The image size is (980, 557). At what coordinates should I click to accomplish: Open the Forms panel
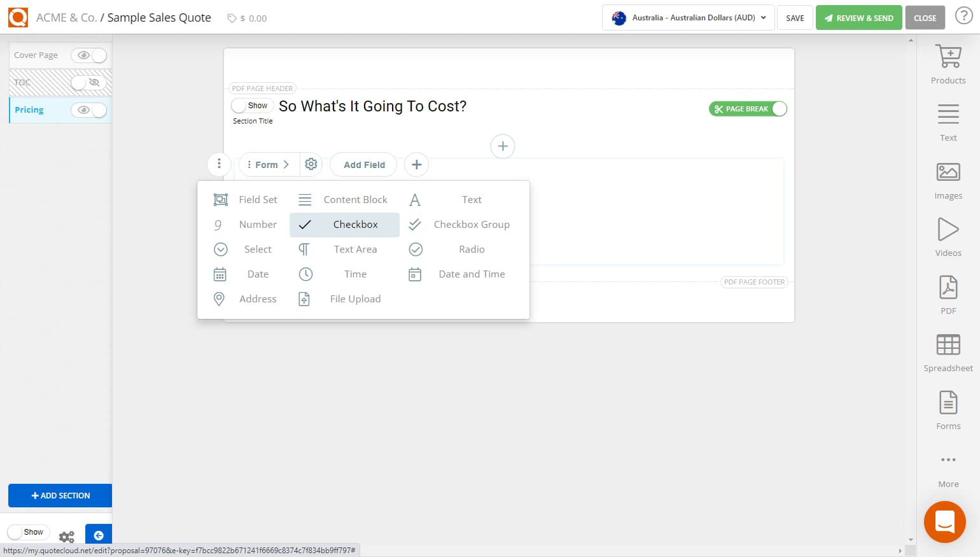[x=948, y=407]
